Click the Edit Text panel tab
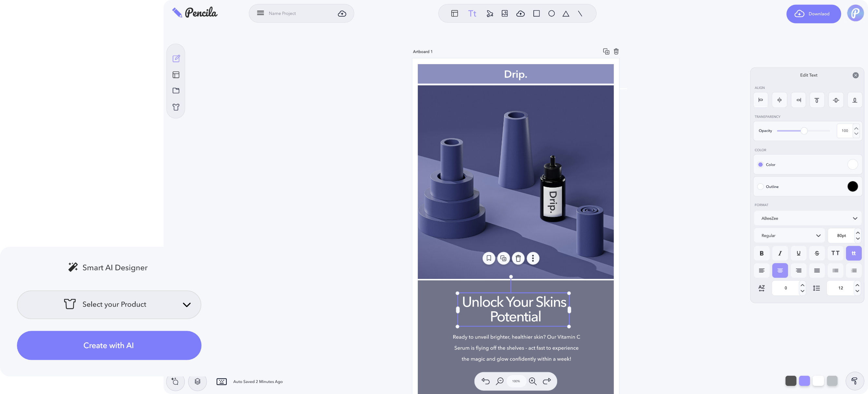This screenshot has height=394, width=868. tap(809, 75)
